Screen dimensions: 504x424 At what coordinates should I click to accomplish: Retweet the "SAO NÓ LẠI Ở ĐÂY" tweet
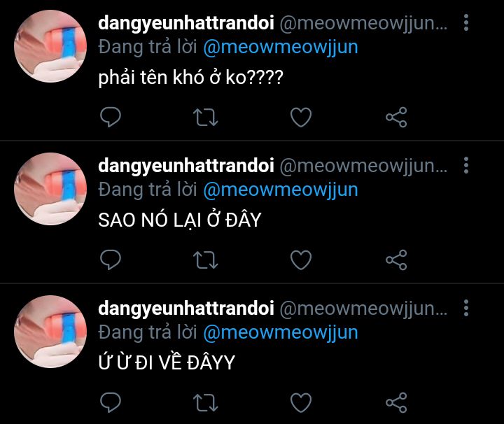coord(205,260)
